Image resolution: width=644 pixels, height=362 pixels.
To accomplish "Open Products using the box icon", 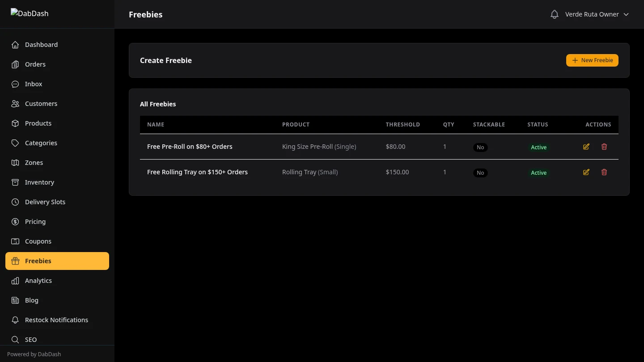I will 15,123.
